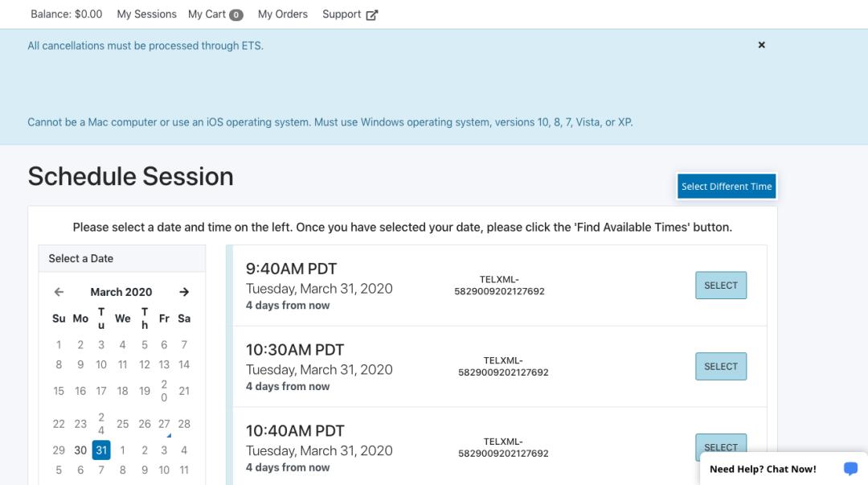
Task: Click the Support link
Action: click(342, 14)
